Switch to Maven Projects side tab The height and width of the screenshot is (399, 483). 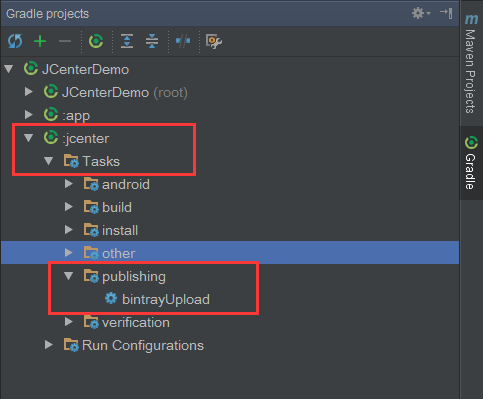pyautogui.click(x=471, y=63)
